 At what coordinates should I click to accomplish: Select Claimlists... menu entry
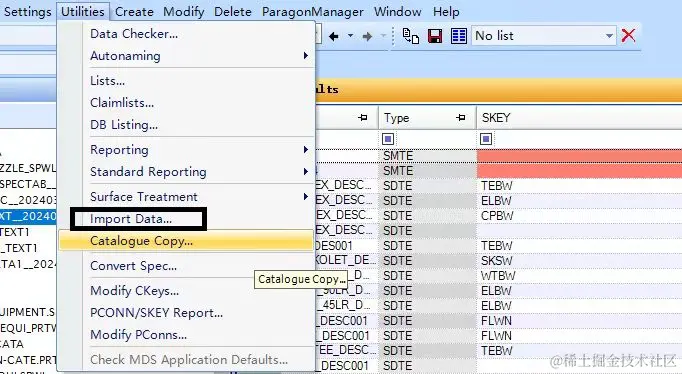[x=186, y=103]
